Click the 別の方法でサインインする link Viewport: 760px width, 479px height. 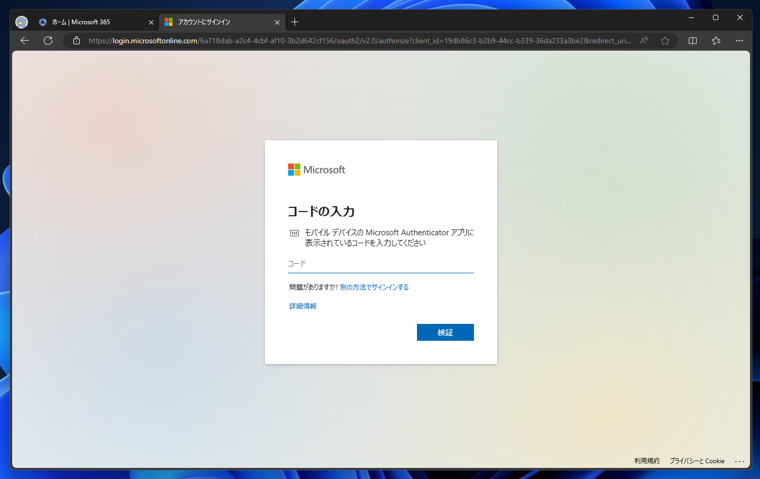[x=374, y=287]
